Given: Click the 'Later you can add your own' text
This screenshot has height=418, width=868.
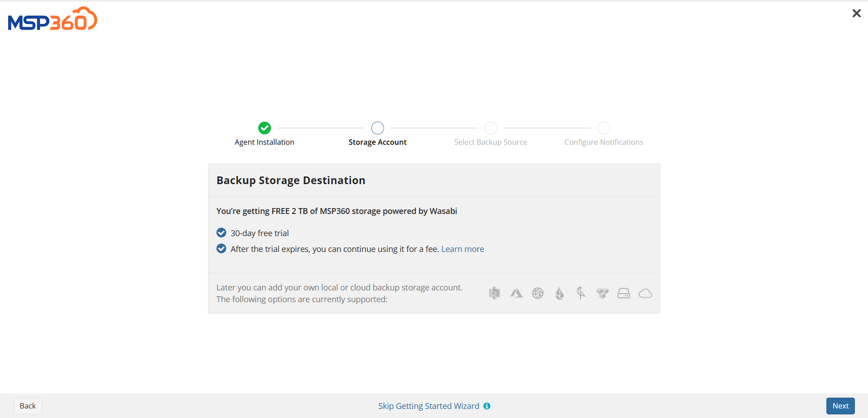Looking at the screenshot, I should (340, 287).
